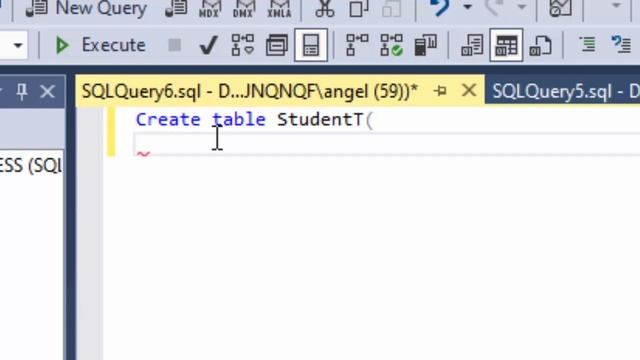The image size is (640, 360).
Task: Click the Uncomment Selected Lines icon
Action: point(621,44)
